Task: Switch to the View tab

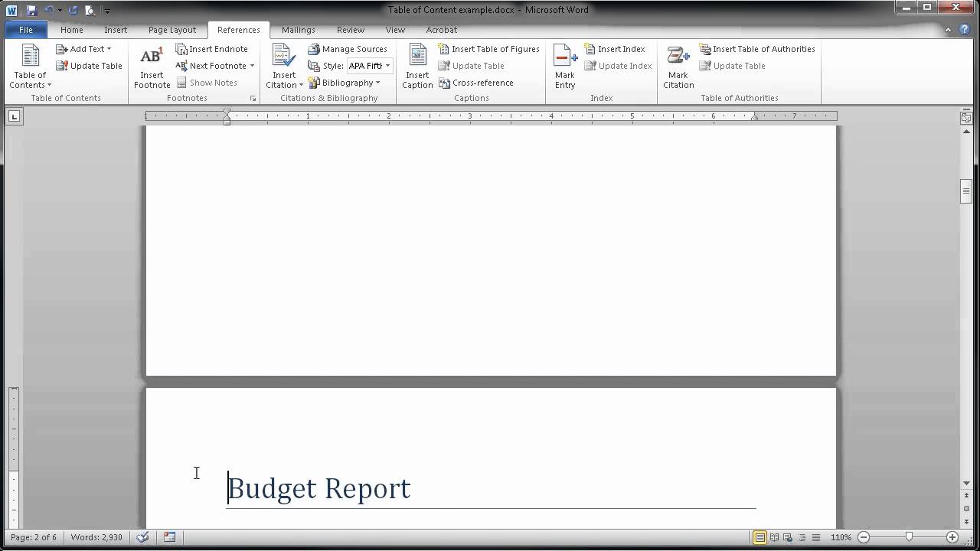Action: [395, 30]
